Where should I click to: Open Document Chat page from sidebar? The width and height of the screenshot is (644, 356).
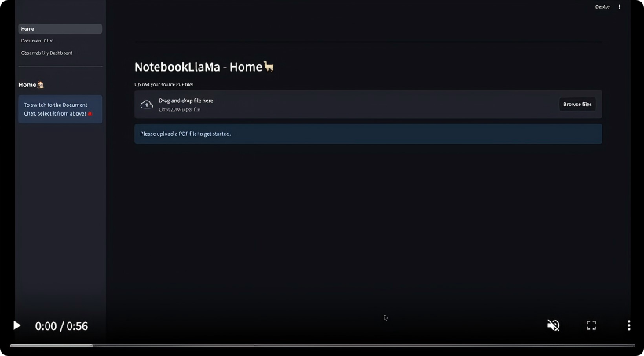[x=38, y=41]
